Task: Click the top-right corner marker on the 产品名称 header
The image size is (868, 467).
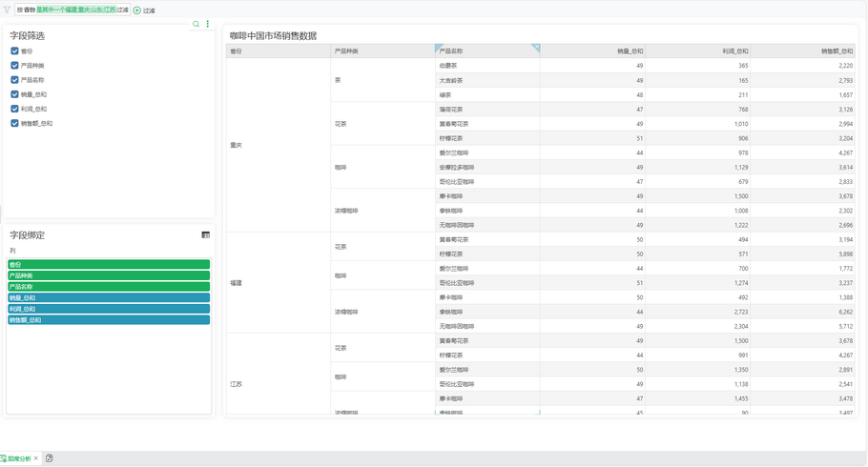Action: [x=535, y=48]
